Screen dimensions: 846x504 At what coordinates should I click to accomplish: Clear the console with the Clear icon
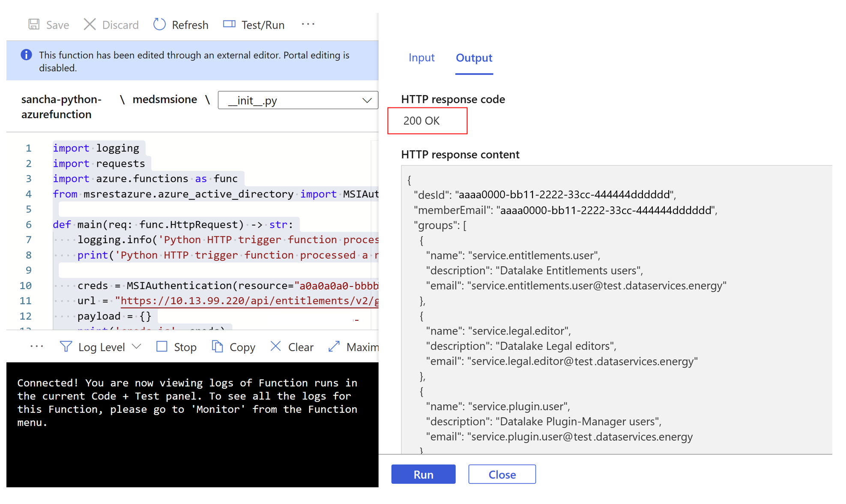click(275, 346)
